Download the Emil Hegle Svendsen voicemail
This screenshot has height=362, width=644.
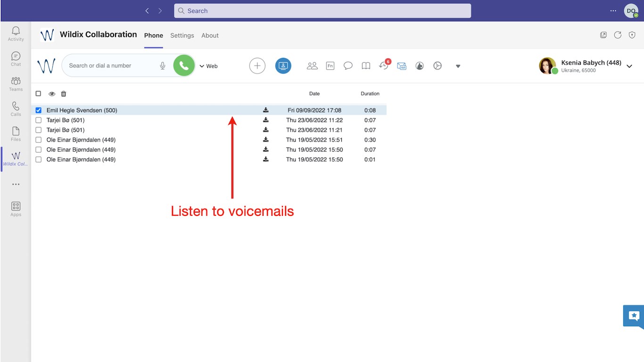pos(266,110)
